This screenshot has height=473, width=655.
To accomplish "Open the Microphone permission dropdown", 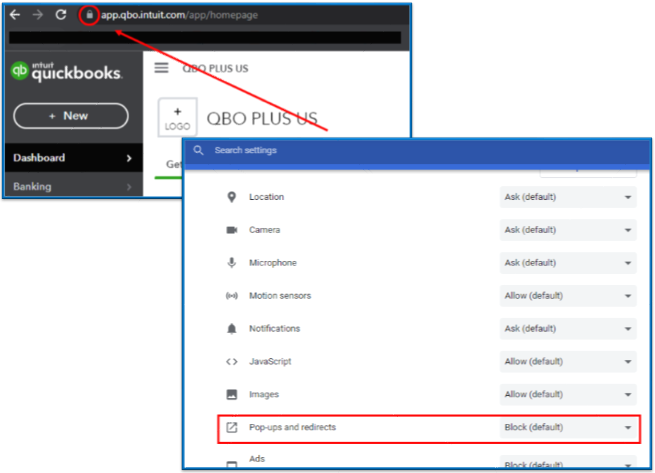I will tap(568, 263).
